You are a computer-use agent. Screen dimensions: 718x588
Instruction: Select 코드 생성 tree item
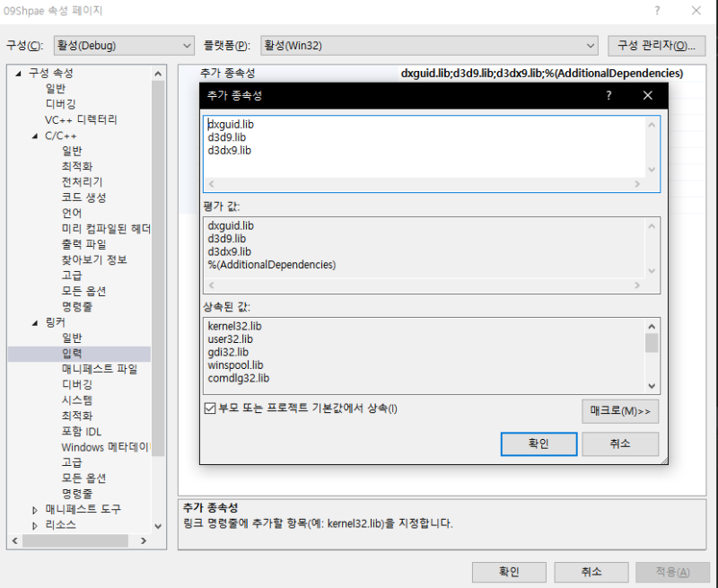(x=83, y=197)
